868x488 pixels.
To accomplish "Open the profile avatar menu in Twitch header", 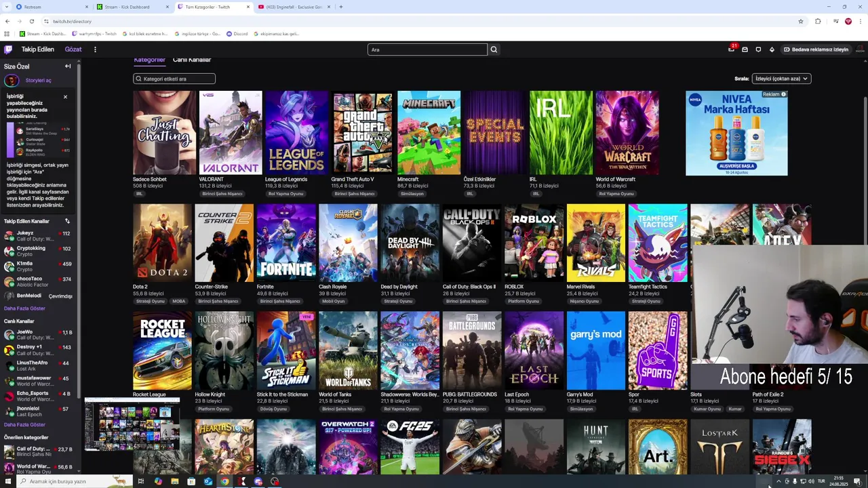I will 860,49.
